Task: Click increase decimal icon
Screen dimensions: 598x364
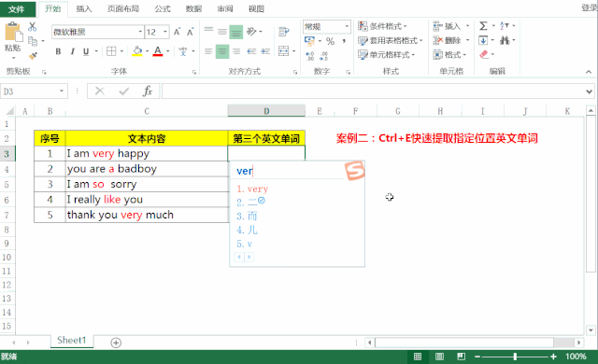Action: tap(309, 56)
